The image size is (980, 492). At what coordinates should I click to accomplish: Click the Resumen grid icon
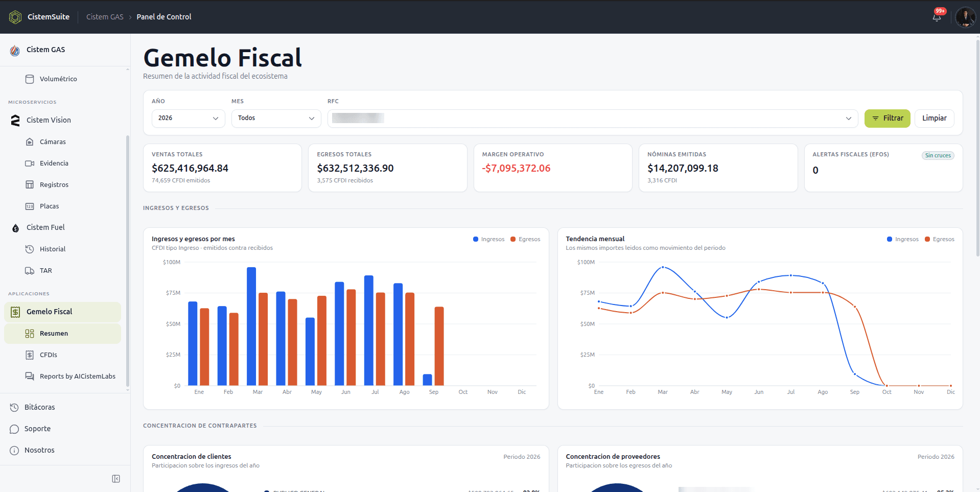click(30, 334)
